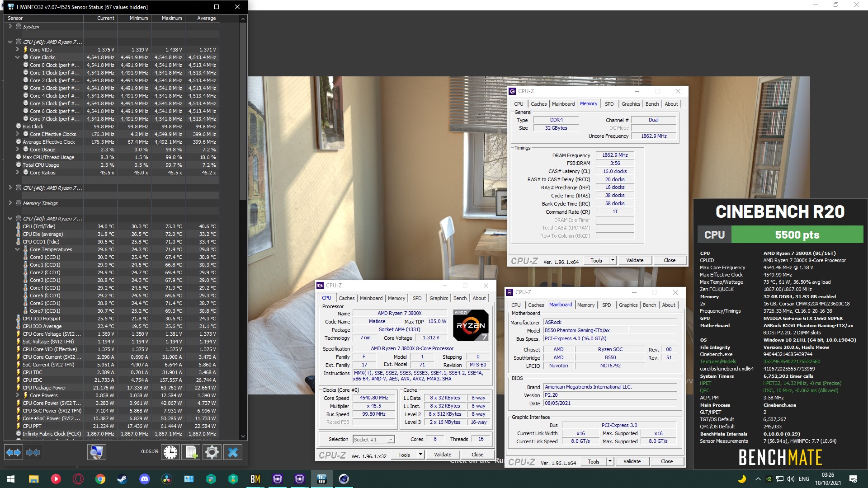Expand the Core VIDs row
Viewport: 868px width, 488px height.
click(x=17, y=50)
